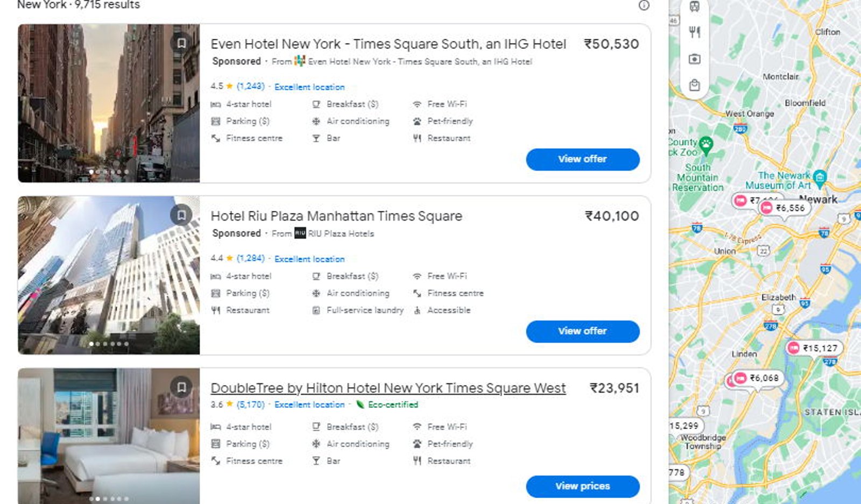Image resolution: width=861 pixels, height=504 pixels.
Task: Click the ₹40,100 price of Riu Plaza
Action: pyautogui.click(x=612, y=216)
